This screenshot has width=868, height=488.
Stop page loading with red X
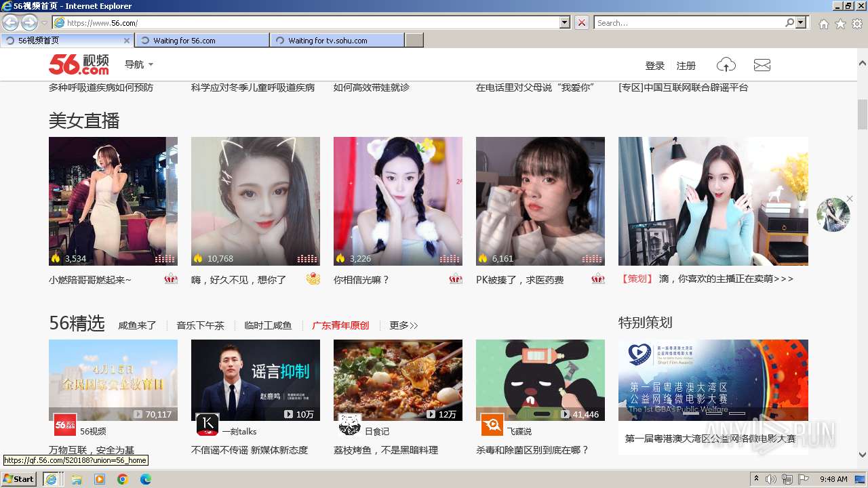582,22
